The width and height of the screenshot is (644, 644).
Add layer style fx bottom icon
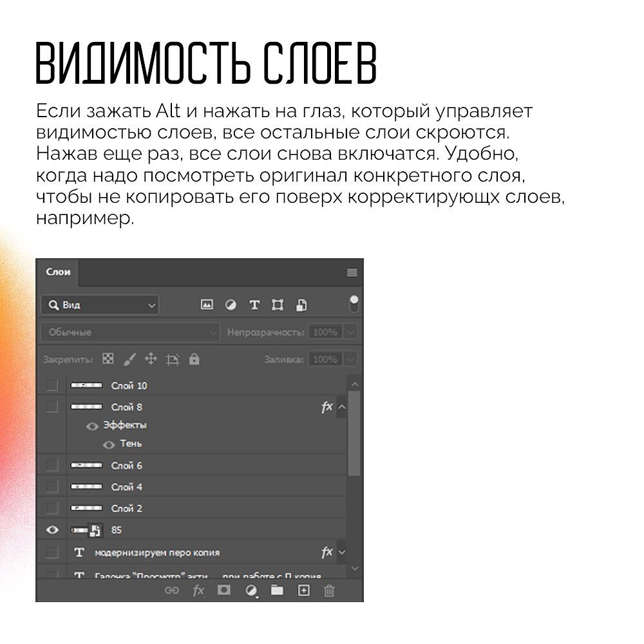coord(198,590)
